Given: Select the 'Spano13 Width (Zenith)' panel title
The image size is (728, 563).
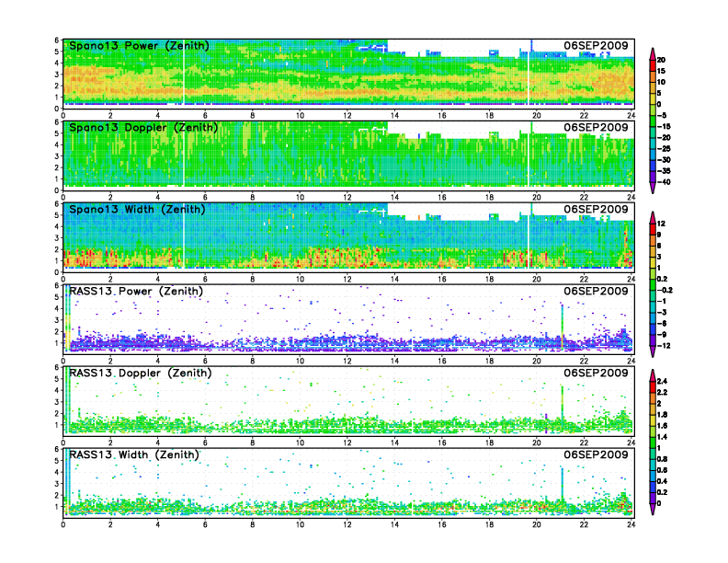Looking at the screenshot, I should click(139, 210).
